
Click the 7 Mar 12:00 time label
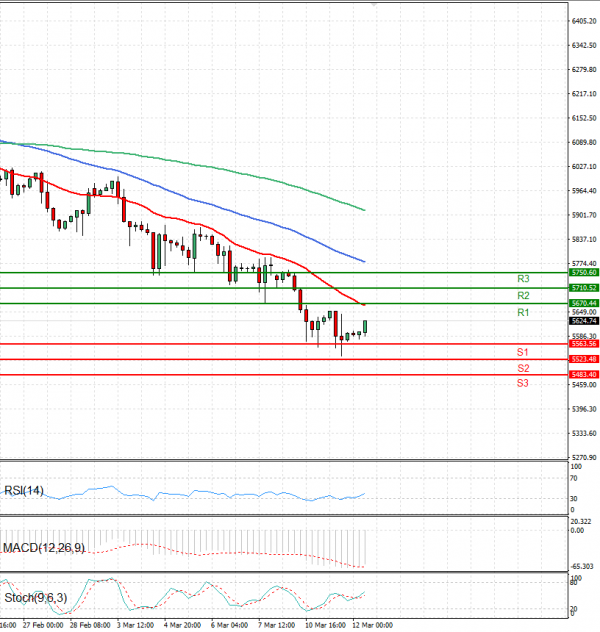(276, 625)
